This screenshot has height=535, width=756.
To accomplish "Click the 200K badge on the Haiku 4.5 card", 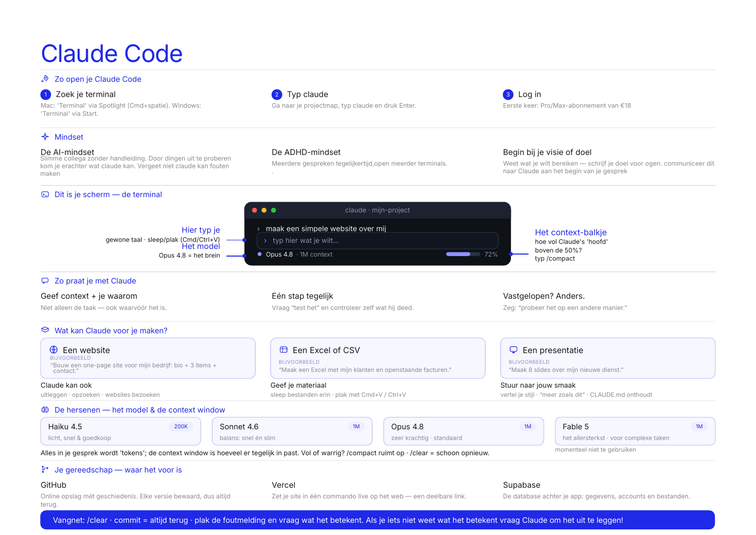I will (181, 427).
